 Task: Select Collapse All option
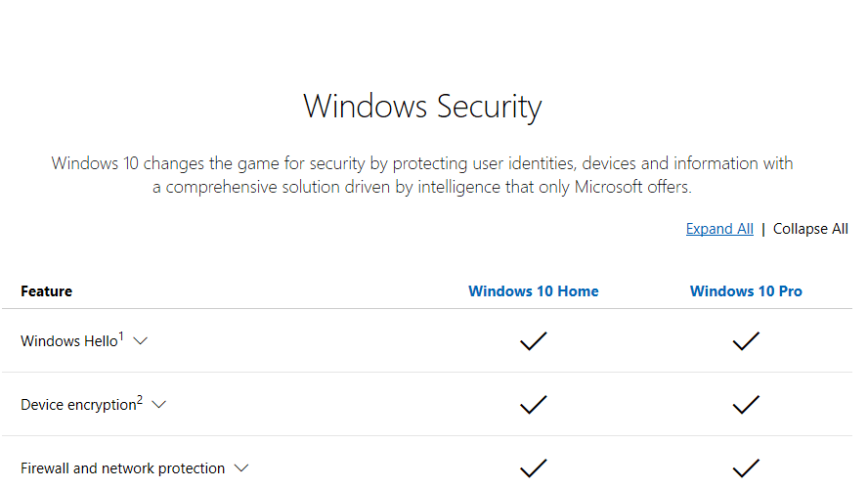click(x=810, y=229)
